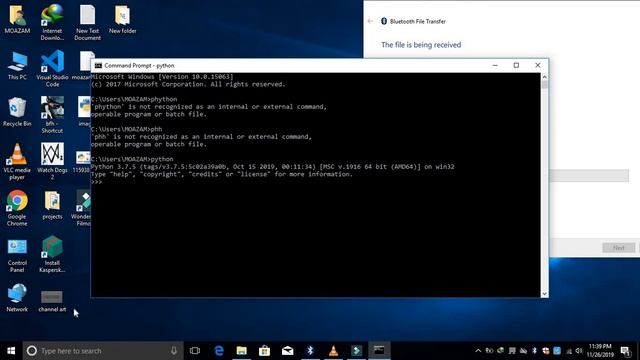Open the projects folder on desktop
This screenshot has height=360, width=640.
point(52,205)
